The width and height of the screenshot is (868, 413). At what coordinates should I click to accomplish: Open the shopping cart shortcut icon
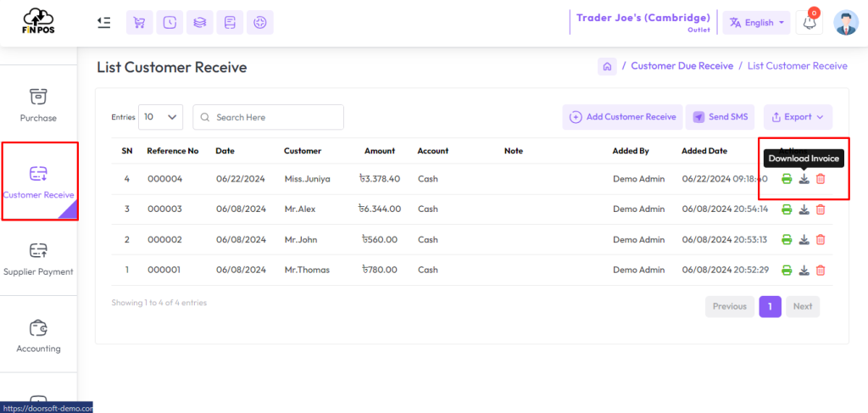pyautogui.click(x=140, y=23)
